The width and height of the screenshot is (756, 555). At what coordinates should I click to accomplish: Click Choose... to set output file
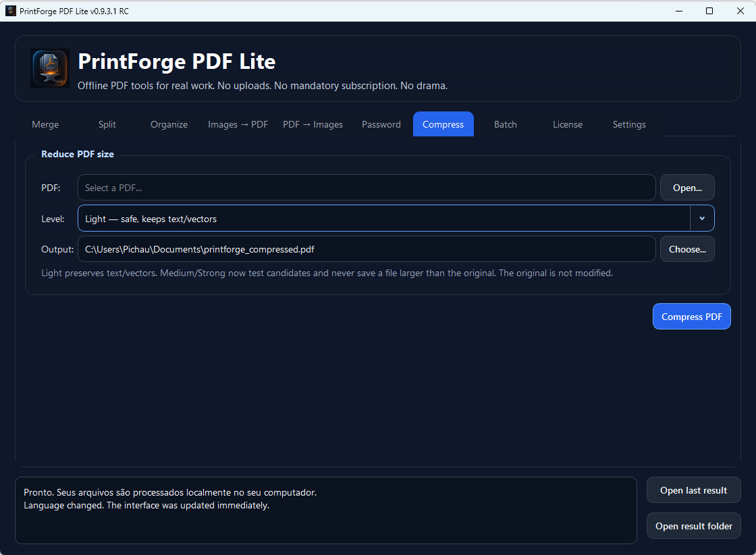[x=687, y=249]
